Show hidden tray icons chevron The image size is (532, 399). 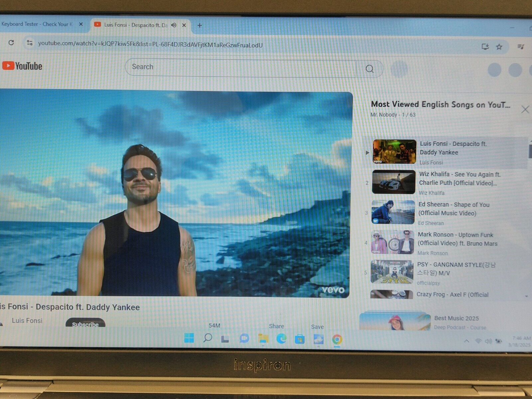(x=466, y=341)
